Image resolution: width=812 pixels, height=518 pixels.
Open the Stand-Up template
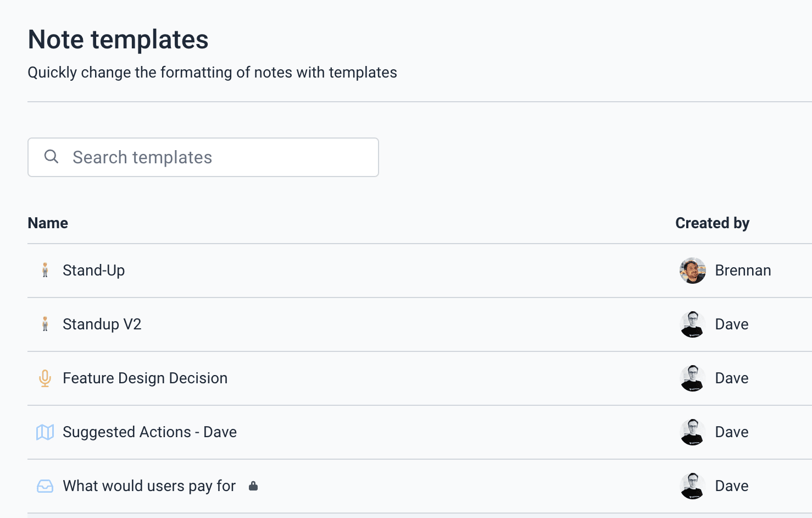tap(94, 271)
